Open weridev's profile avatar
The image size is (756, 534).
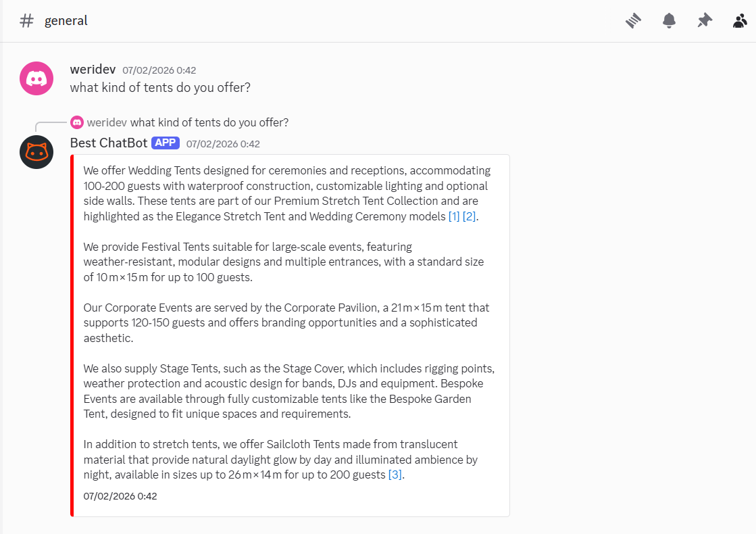point(36,78)
